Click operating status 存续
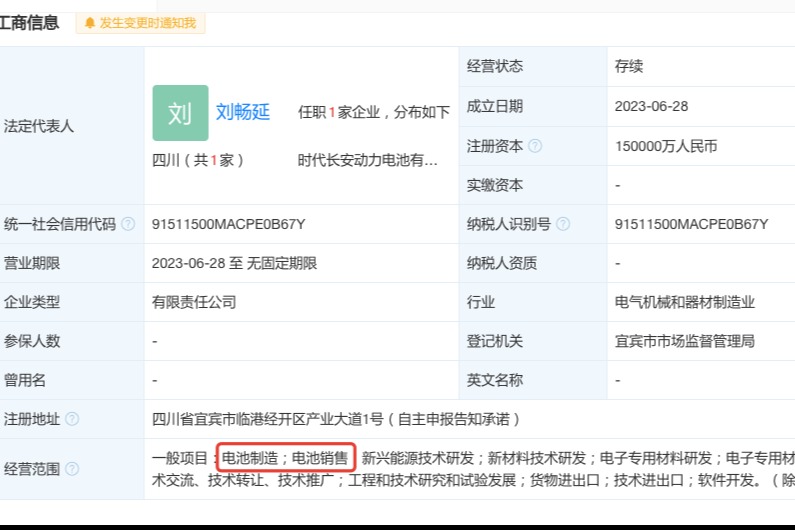The width and height of the screenshot is (795, 530). [x=629, y=66]
